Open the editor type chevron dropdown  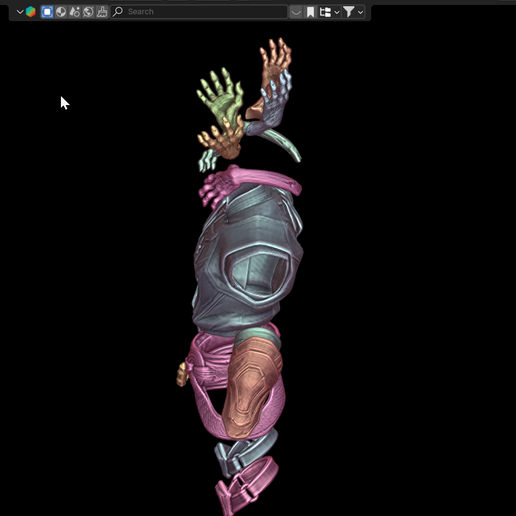point(20,12)
